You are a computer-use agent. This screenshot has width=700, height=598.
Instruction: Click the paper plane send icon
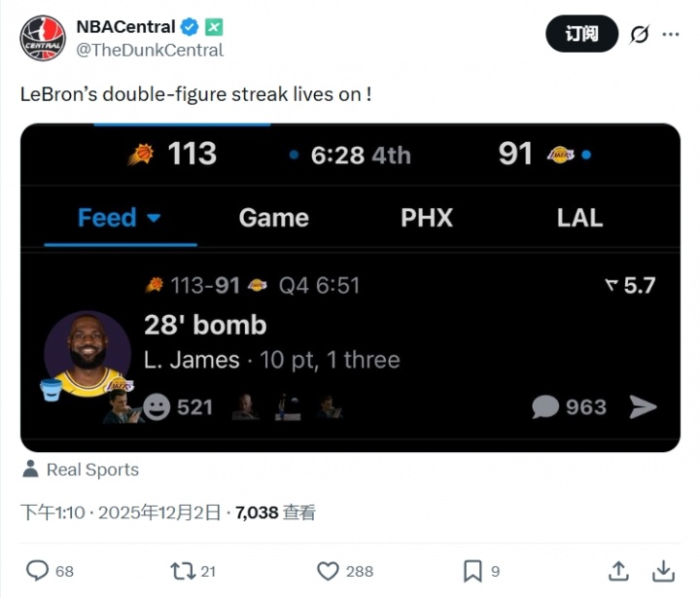(x=643, y=406)
